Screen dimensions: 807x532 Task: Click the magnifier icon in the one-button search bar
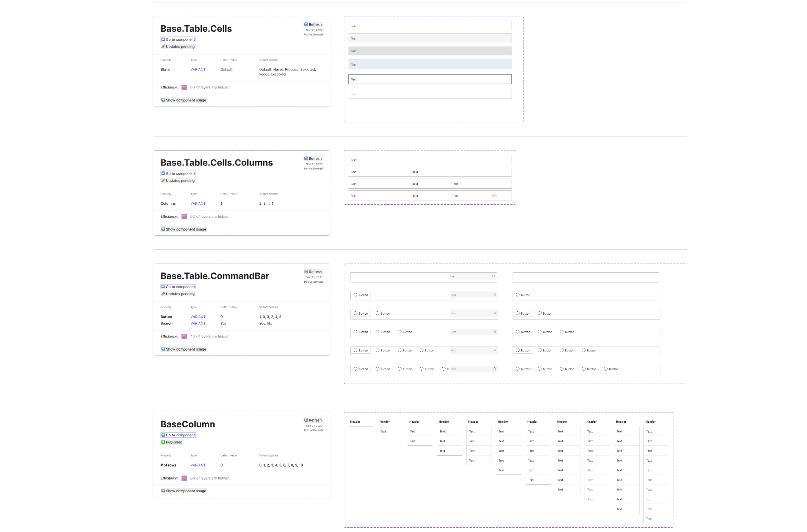point(495,295)
